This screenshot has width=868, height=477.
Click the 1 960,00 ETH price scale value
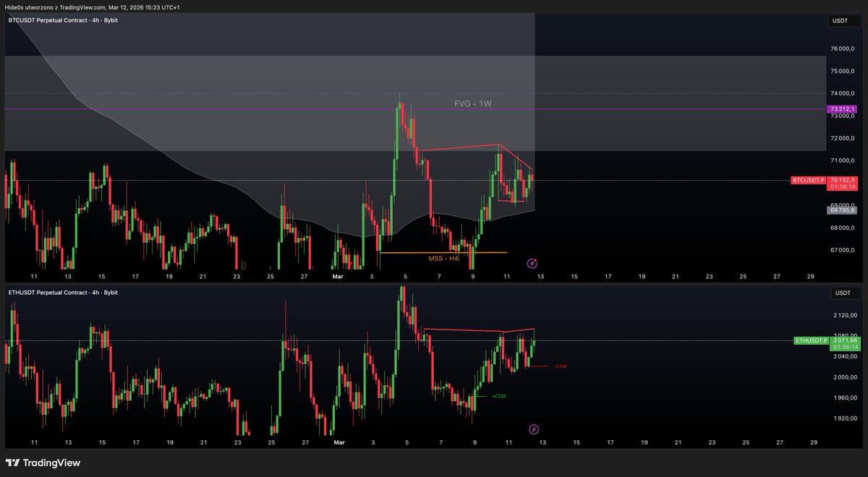(x=845, y=398)
